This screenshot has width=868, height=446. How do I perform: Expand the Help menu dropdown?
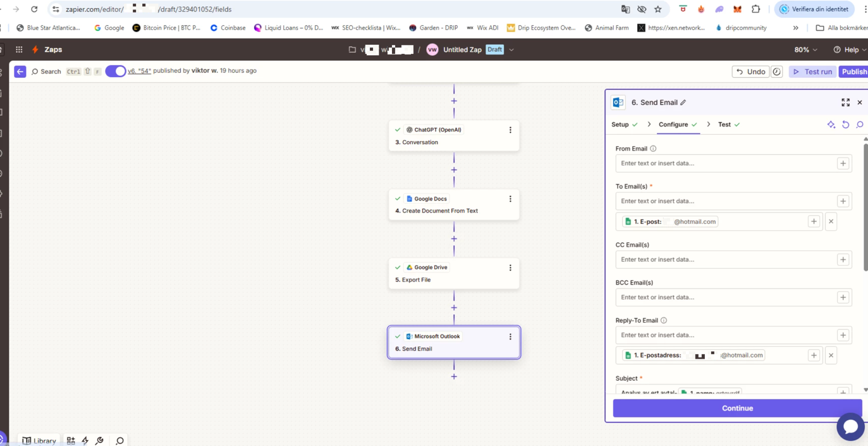click(x=850, y=49)
